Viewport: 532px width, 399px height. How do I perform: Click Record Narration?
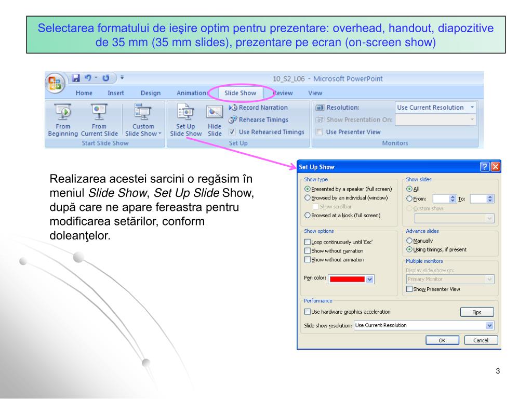point(258,108)
